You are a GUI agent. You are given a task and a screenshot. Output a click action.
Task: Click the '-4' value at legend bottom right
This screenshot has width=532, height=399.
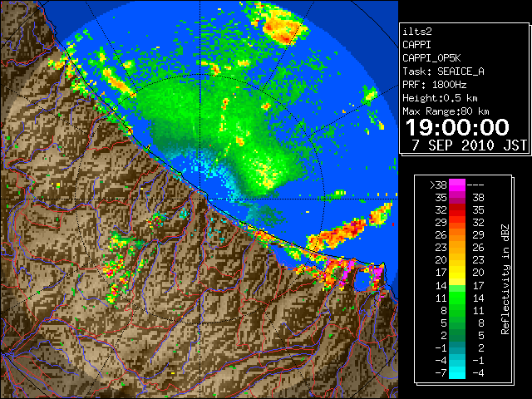(x=478, y=373)
